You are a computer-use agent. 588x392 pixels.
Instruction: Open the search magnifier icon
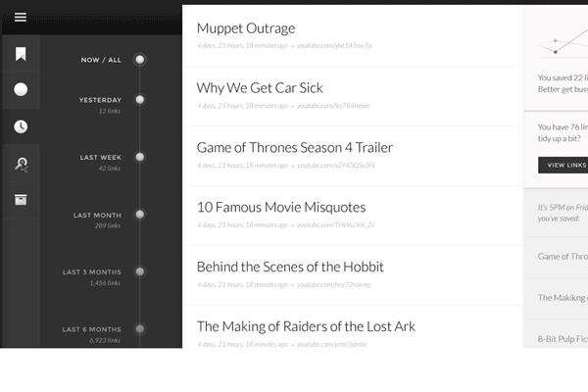[20, 164]
